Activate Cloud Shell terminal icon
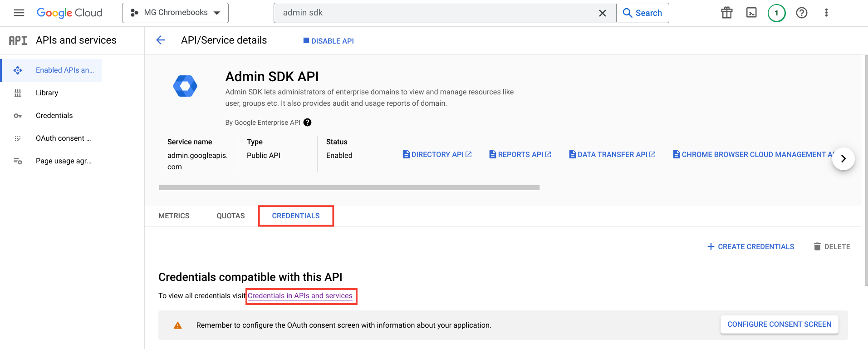868x349 pixels. click(751, 13)
